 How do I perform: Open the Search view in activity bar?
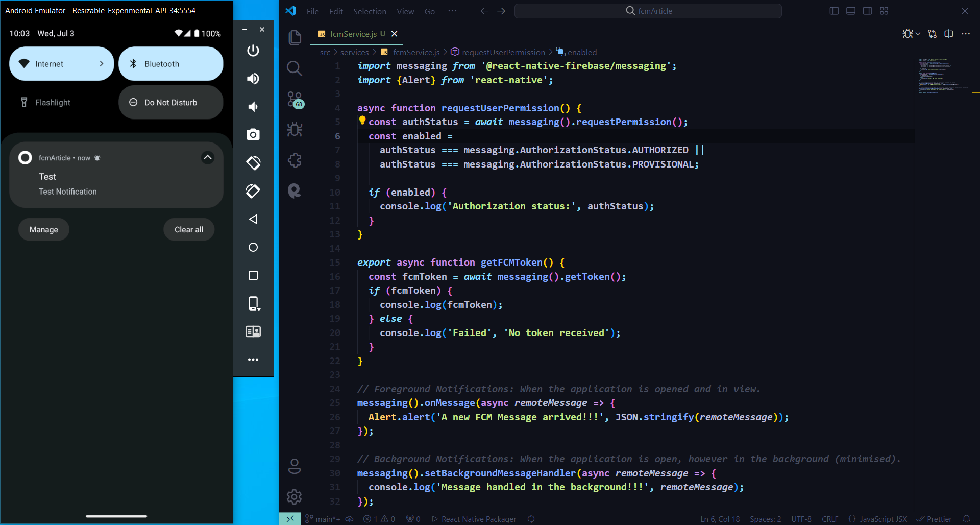pyautogui.click(x=295, y=68)
